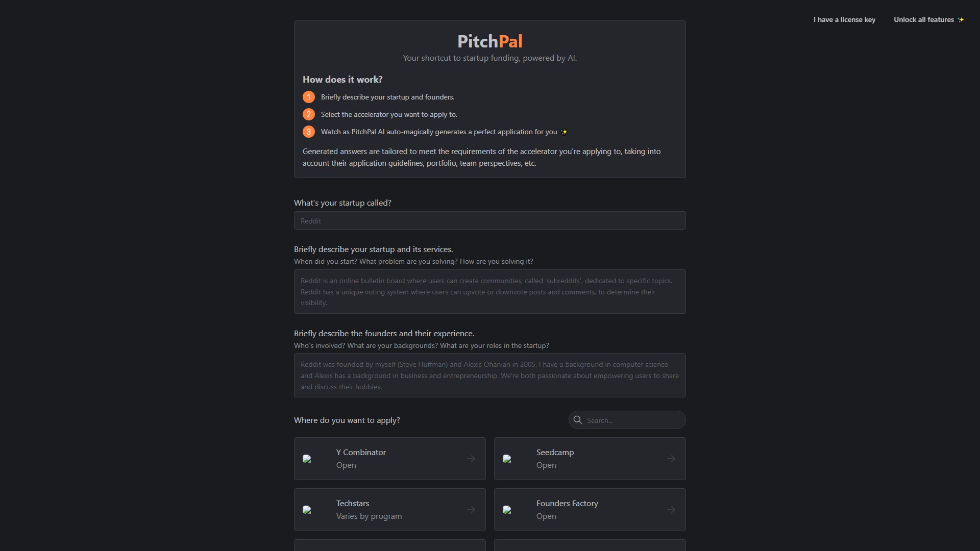This screenshot has width=980, height=551.
Task: Click the accelerator search box
Action: pos(633,420)
